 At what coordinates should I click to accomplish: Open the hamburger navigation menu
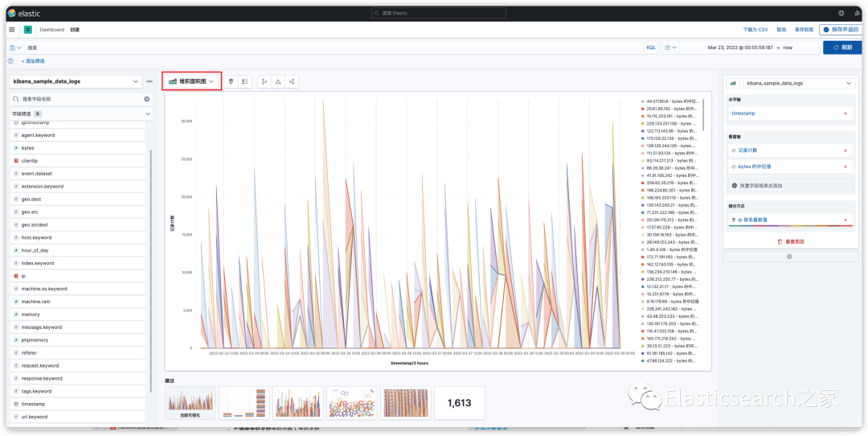click(x=11, y=30)
